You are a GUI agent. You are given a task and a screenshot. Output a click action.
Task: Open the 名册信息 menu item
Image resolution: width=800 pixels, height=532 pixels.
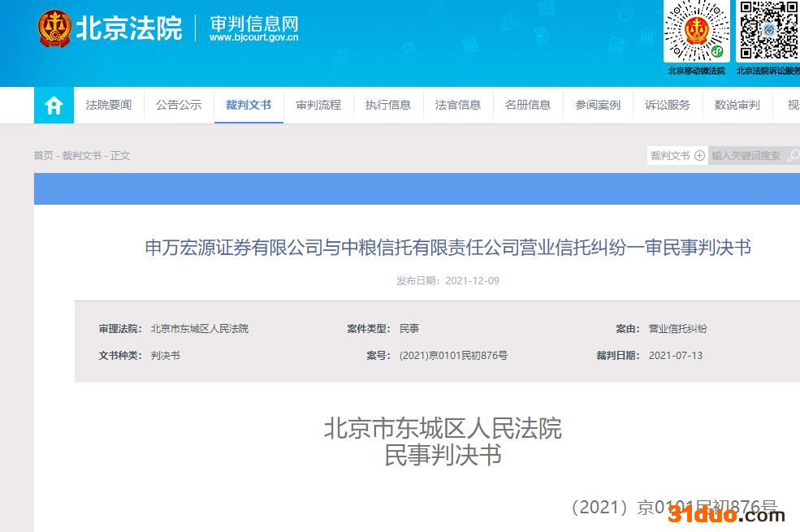coord(528,106)
